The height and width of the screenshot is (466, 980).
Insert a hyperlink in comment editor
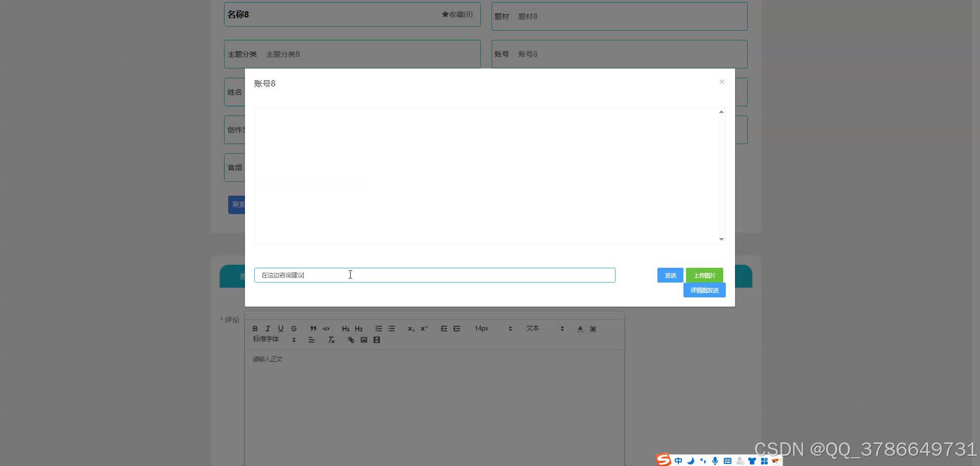(x=351, y=340)
